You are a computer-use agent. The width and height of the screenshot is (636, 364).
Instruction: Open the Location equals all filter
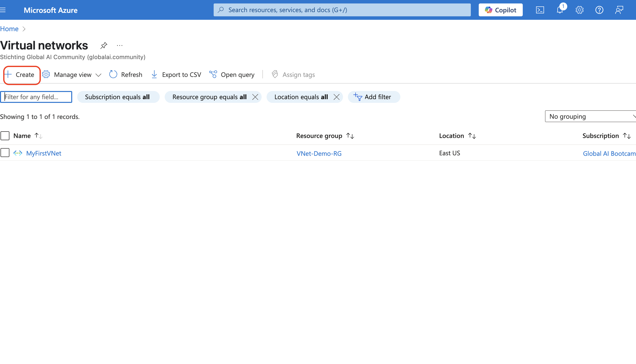pos(301,97)
